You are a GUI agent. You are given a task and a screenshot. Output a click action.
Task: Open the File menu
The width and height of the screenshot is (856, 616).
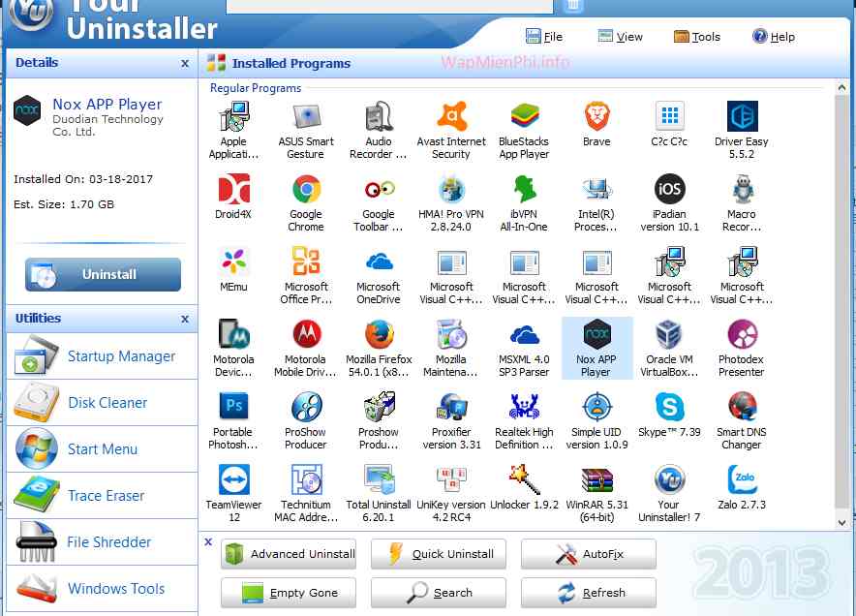(x=544, y=37)
